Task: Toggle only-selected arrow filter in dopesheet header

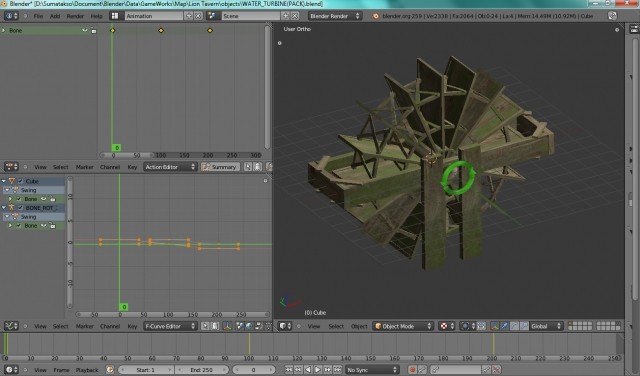Action: [x=248, y=167]
